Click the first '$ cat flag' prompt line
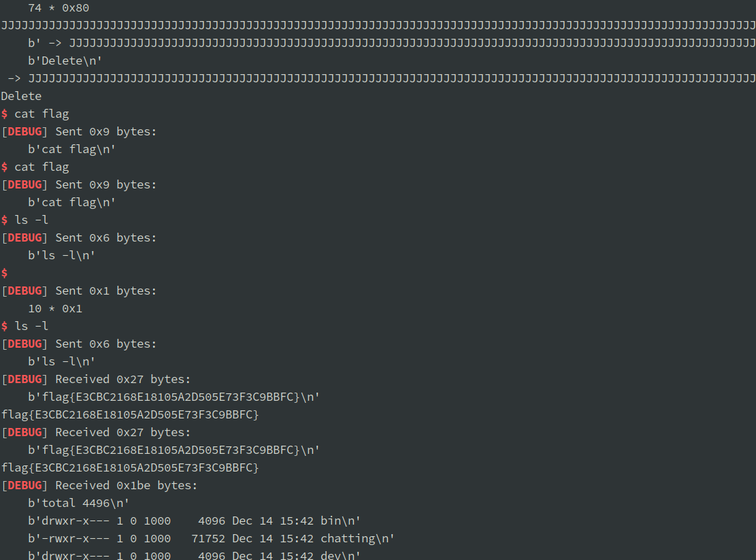756x560 pixels. click(35, 114)
